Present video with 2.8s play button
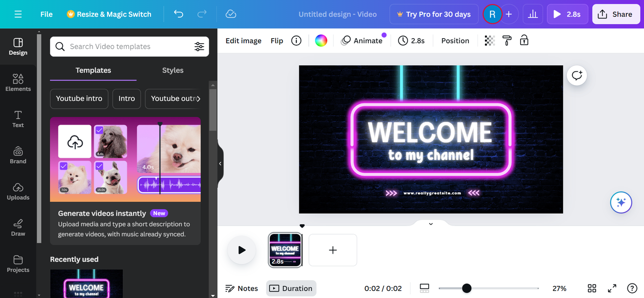The width and height of the screenshot is (644, 298). point(567,14)
